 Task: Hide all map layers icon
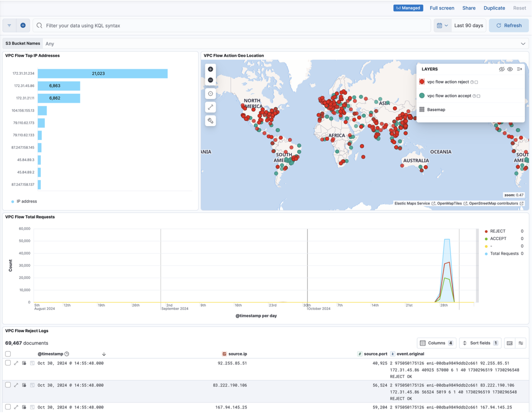click(502, 69)
